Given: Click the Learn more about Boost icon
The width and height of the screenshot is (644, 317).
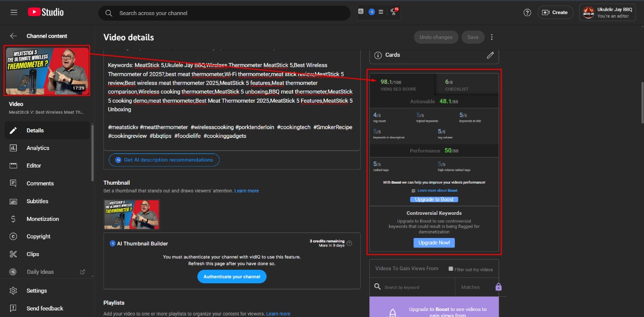Looking at the screenshot, I should click(x=414, y=191).
